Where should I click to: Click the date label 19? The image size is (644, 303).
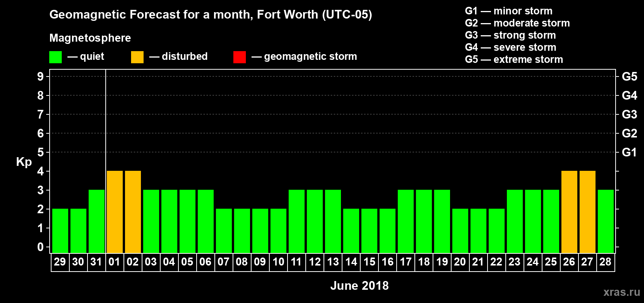point(442,262)
